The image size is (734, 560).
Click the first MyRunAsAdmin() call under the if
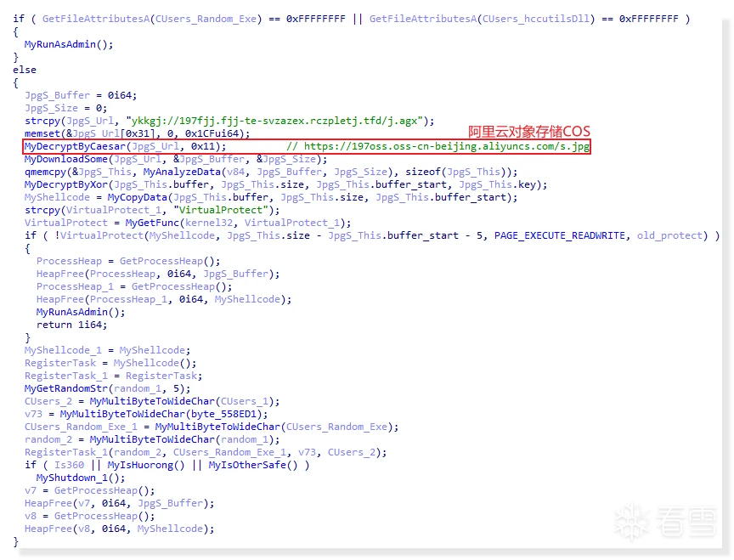click(x=69, y=44)
